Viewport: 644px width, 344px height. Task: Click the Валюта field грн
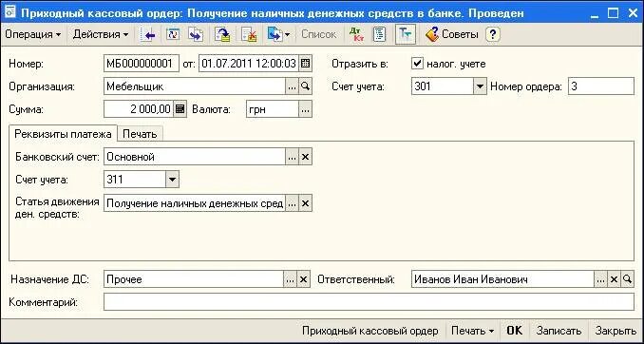tap(273, 109)
